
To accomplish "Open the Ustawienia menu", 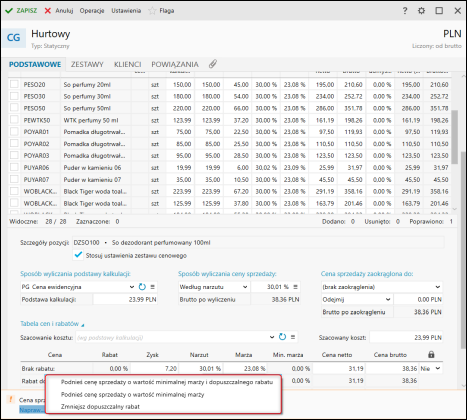I will [x=126, y=11].
